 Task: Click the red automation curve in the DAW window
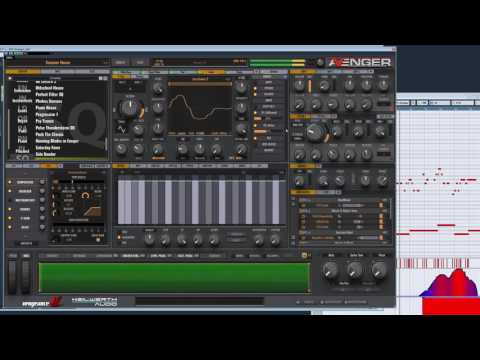[x=450, y=283]
